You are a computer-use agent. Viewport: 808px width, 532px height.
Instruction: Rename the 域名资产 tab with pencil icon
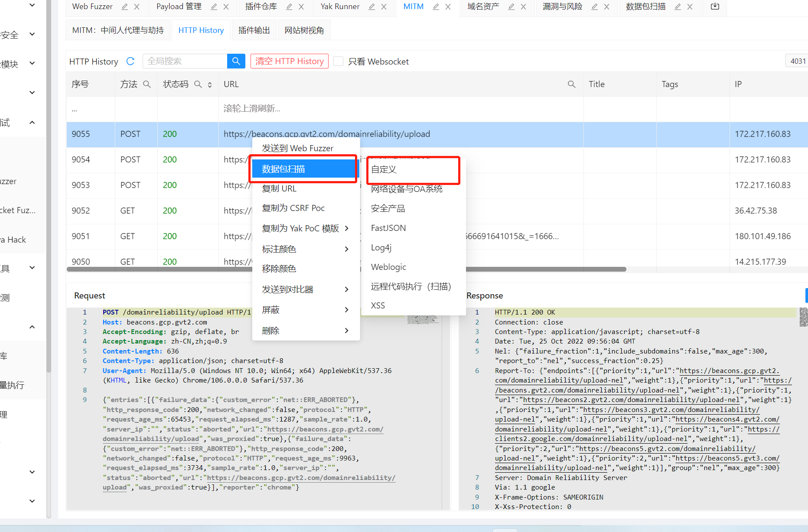[x=512, y=7]
